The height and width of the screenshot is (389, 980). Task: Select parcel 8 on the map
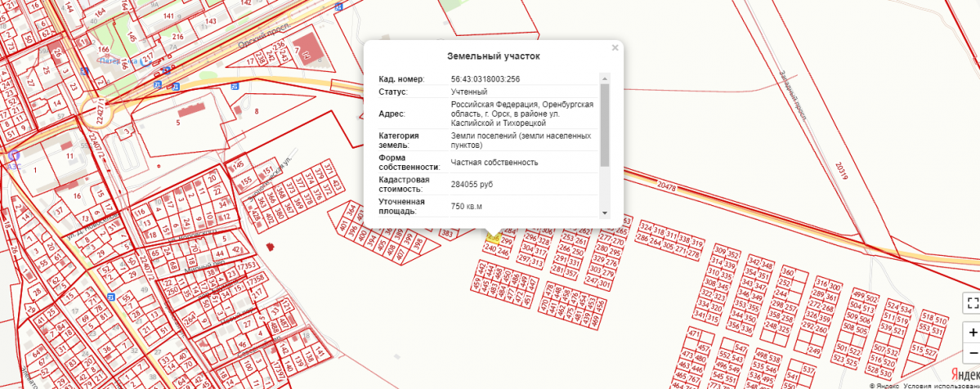256,111
